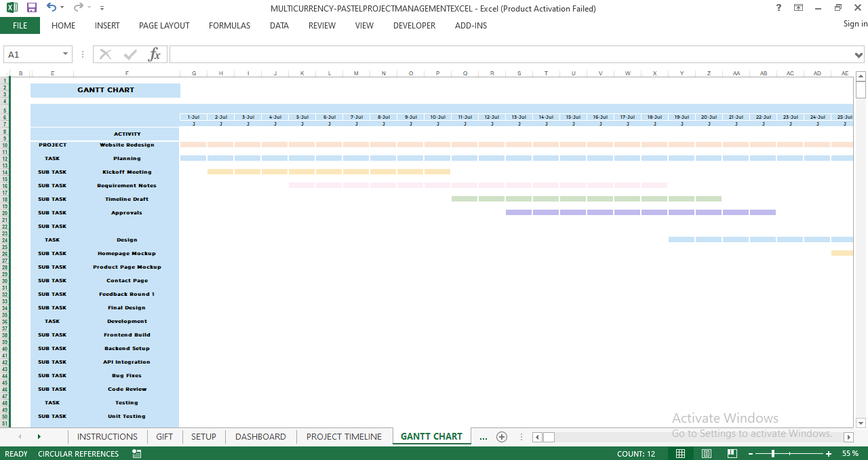
Task: Expand the Name Box dropdown
Action: 66,54
